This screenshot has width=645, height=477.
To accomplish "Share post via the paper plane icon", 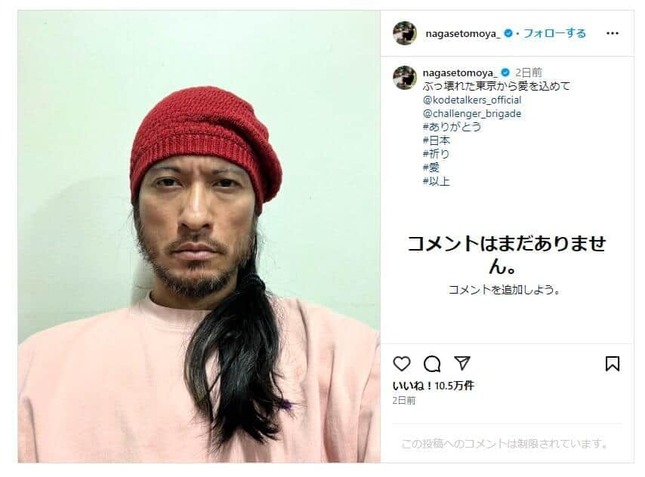I will 462,363.
